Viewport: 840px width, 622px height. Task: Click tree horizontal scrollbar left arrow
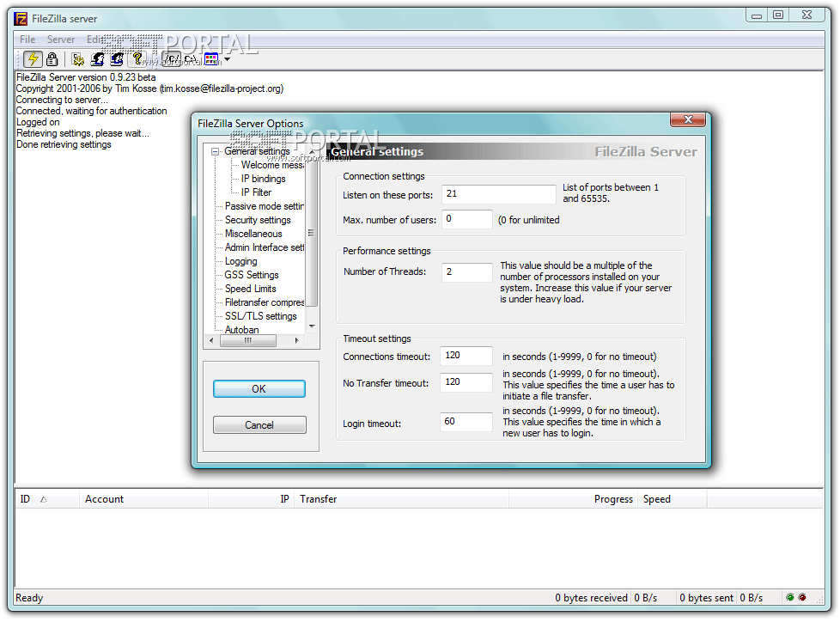[x=211, y=340]
